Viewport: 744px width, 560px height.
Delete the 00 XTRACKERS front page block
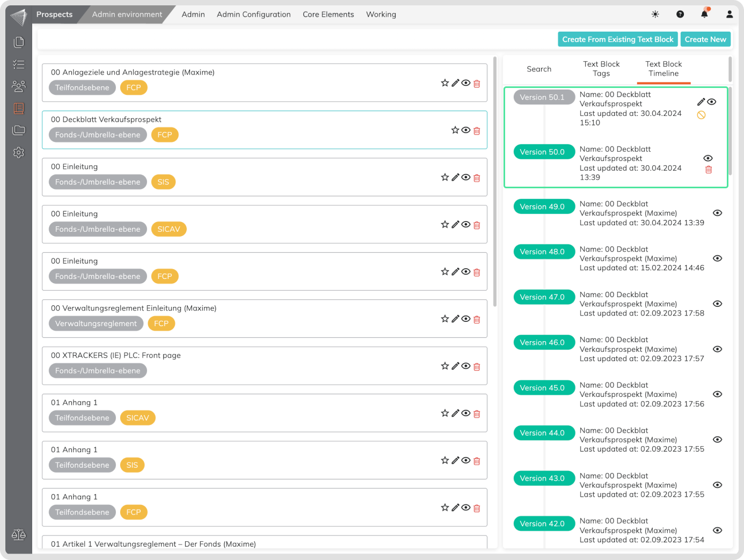(477, 367)
